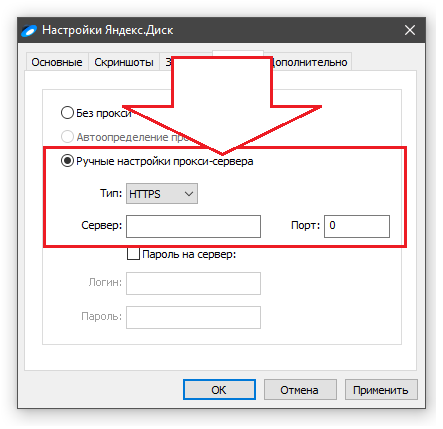Select the 'Без прокси' radio button
The height and width of the screenshot is (429, 443).
pos(67,113)
